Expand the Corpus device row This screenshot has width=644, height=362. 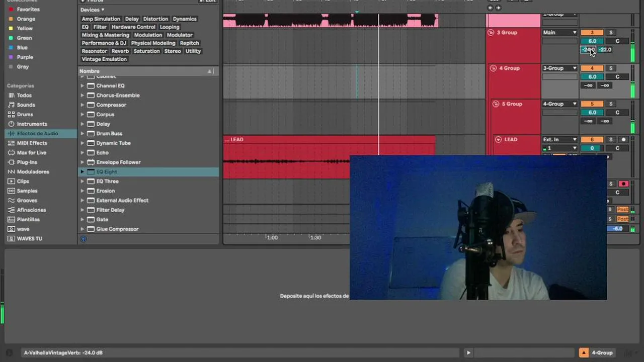click(83, 115)
